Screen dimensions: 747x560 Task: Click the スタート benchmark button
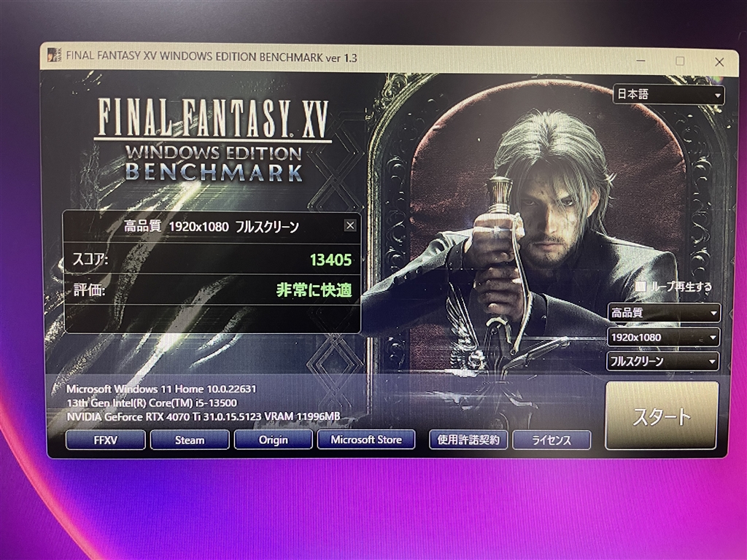pos(661,416)
